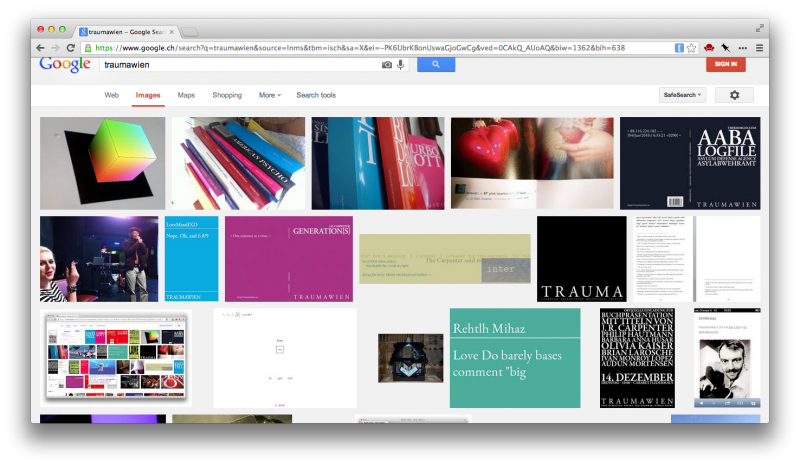
Task: Reload the page with the refresh icon
Action: [70, 48]
